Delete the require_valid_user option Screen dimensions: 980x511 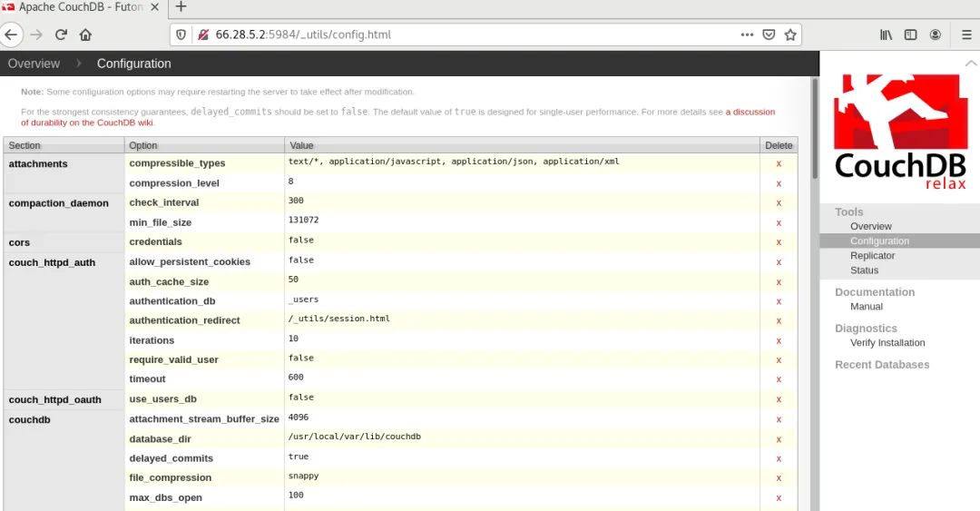tap(779, 360)
